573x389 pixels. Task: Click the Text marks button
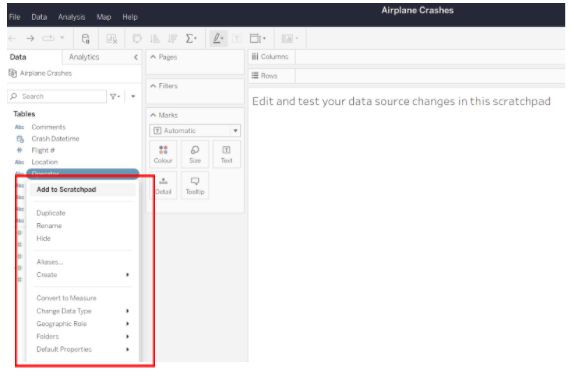(x=227, y=154)
